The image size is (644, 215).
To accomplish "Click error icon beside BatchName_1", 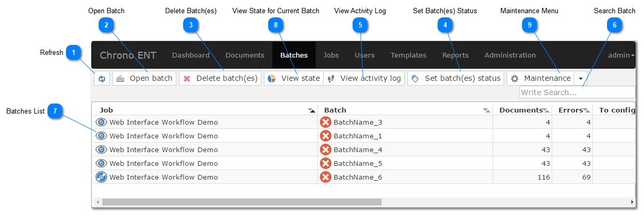I will pyautogui.click(x=326, y=136).
